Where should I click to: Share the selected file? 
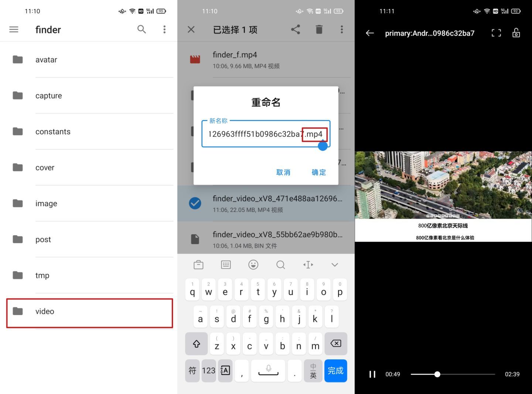tap(296, 30)
